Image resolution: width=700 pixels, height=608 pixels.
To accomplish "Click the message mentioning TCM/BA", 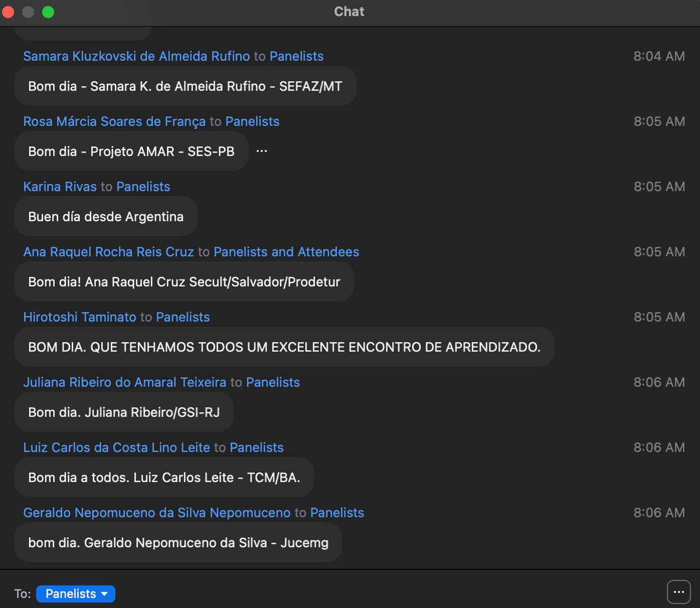I will (164, 478).
